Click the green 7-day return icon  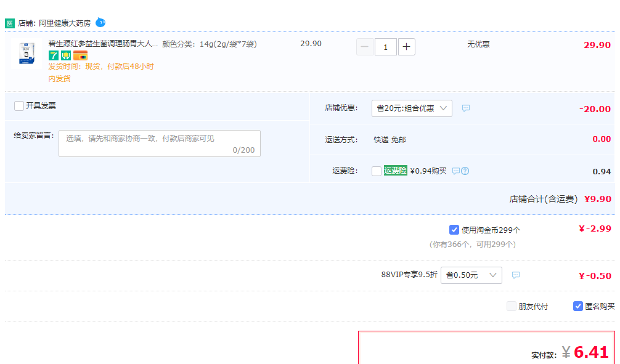click(54, 55)
